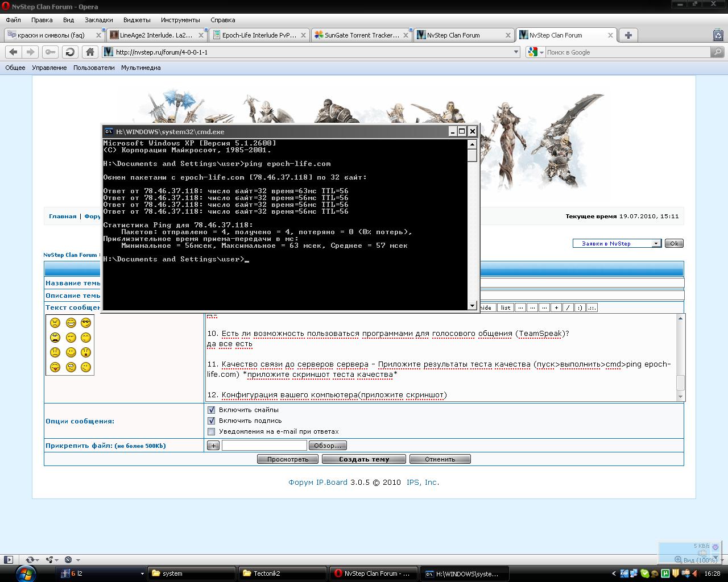Go to the Home page icon

coord(90,52)
